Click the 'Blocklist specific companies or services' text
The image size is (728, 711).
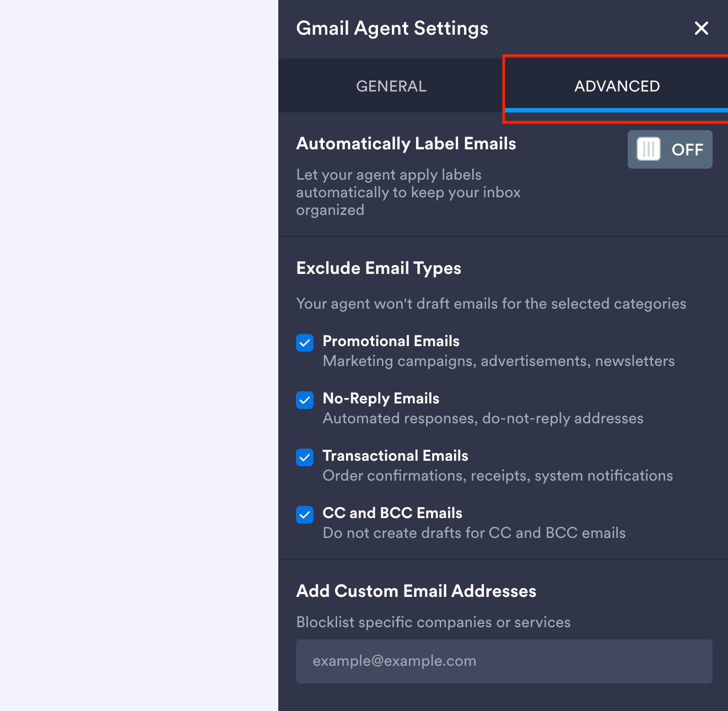pos(433,622)
